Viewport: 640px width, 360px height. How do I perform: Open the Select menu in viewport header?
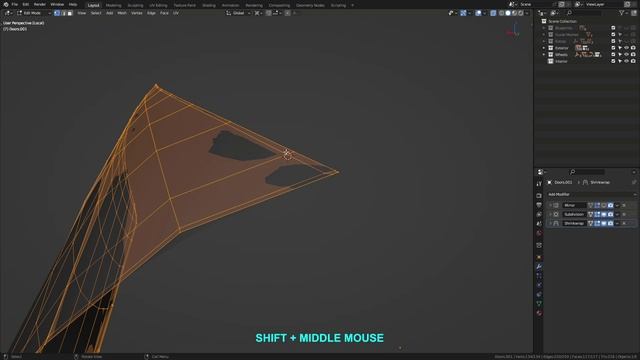[x=96, y=13]
